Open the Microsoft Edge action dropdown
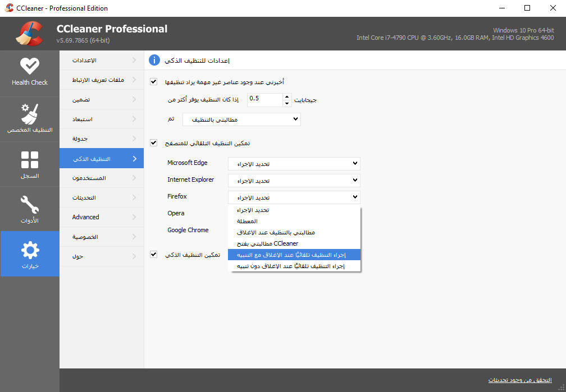 pyautogui.click(x=294, y=164)
